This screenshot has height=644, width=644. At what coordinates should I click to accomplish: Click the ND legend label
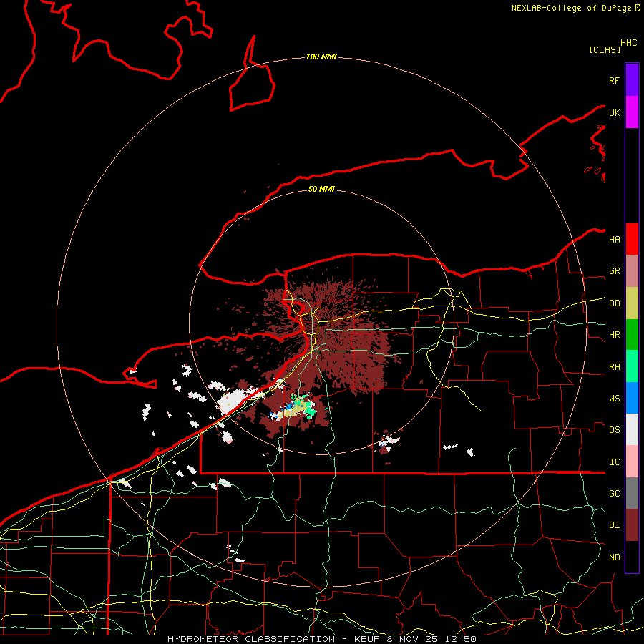[x=614, y=557]
